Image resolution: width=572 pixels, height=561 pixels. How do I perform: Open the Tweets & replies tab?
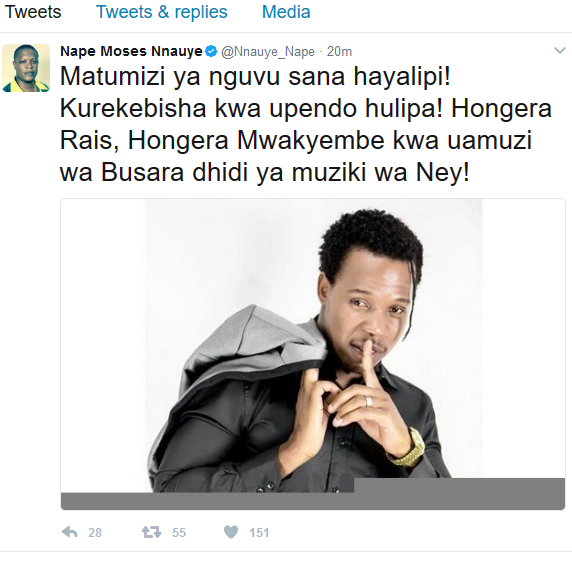pyautogui.click(x=162, y=12)
